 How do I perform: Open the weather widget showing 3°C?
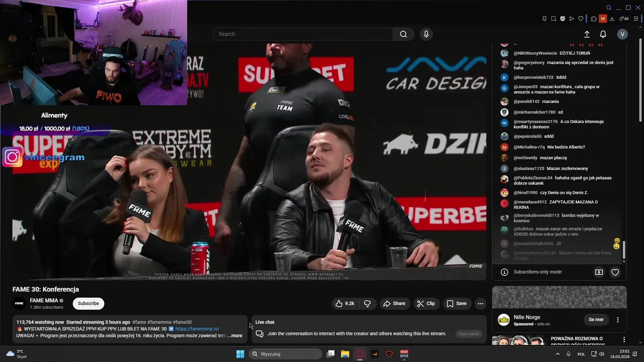(x=17, y=354)
